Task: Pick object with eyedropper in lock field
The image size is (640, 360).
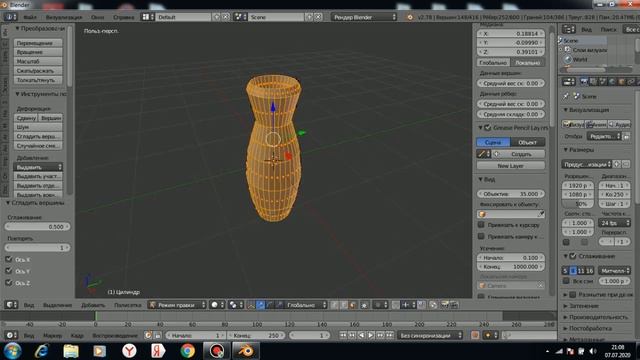Action: pos(540,214)
